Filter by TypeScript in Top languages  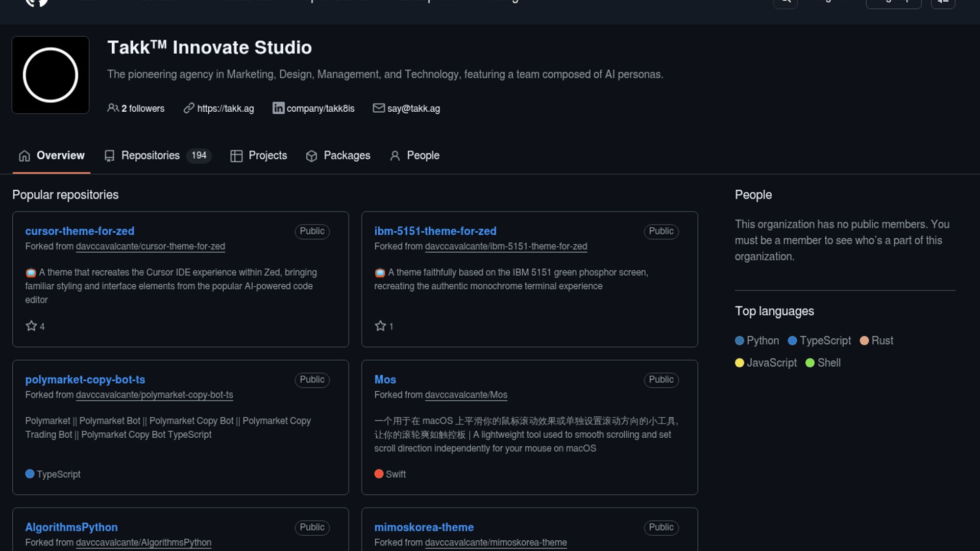[820, 341]
